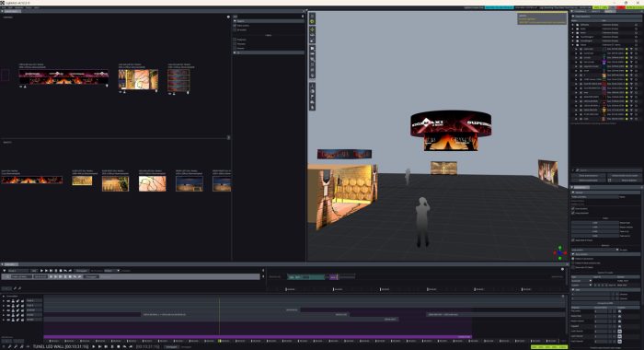Toggle eye icon of the topmost timeline layer
This screenshot has width=644, height=350.
7,300
